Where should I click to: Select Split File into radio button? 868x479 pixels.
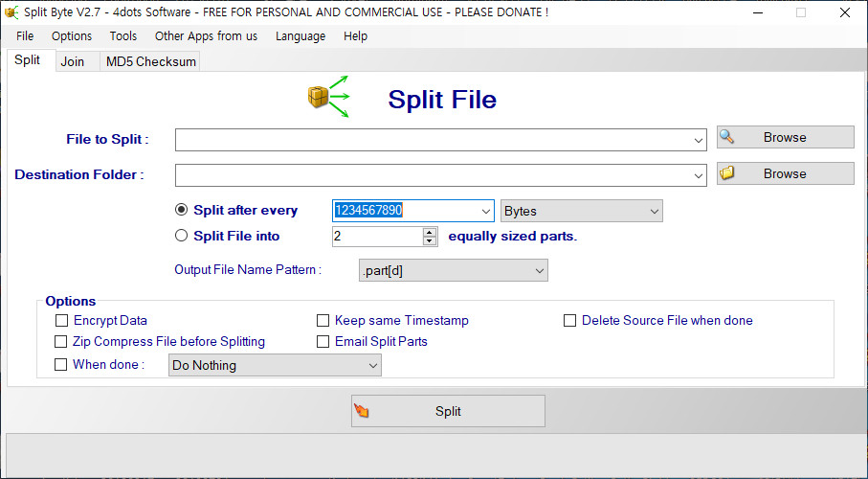tap(181, 236)
